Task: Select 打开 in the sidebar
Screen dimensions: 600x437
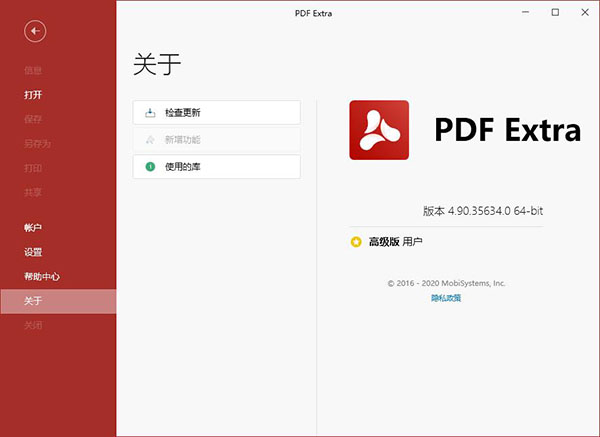Action: (33, 95)
